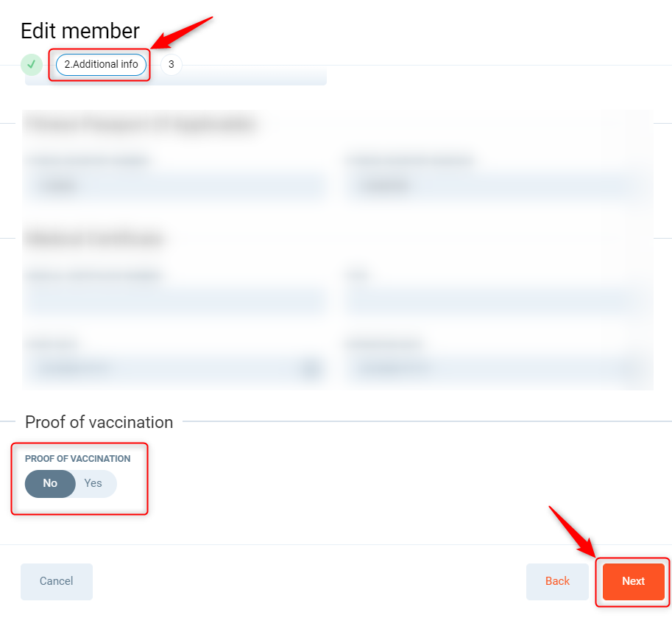Click the blurred calendar icon in date field
Screen dimensions: 672x618
pyautogui.click(x=312, y=368)
